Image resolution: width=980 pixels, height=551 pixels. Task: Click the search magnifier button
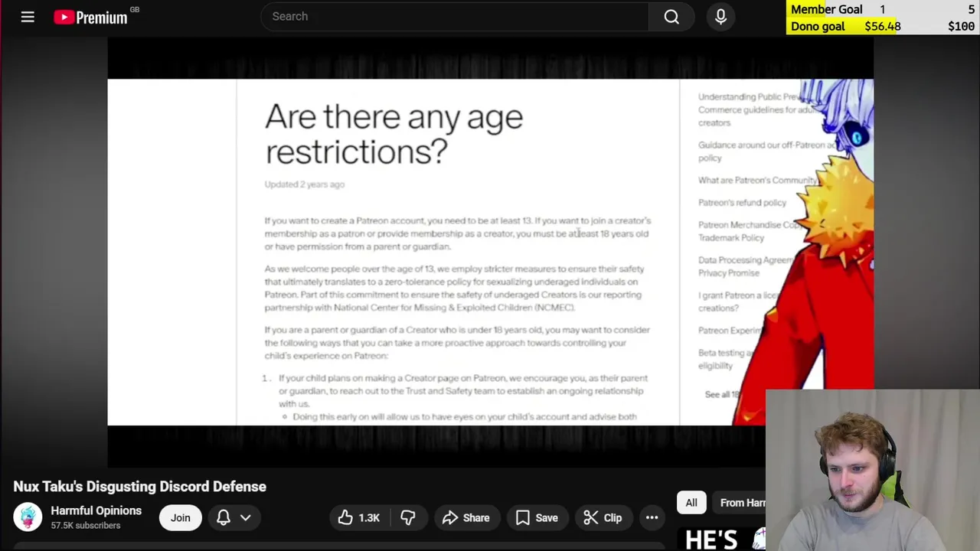click(671, 16)
